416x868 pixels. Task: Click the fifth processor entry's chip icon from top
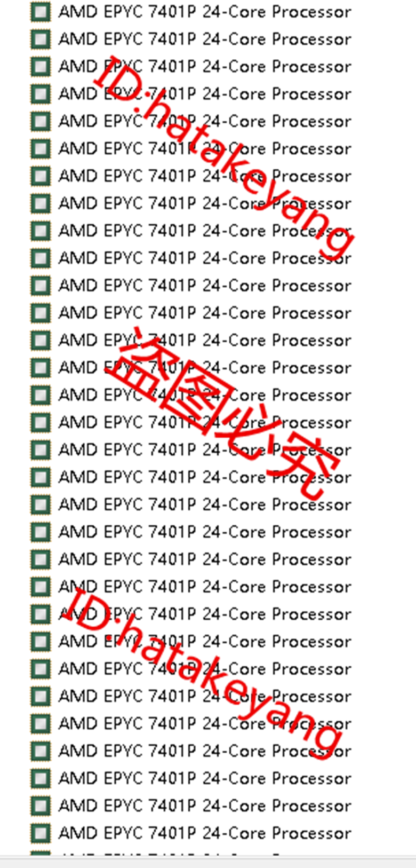tap(41, 121)
